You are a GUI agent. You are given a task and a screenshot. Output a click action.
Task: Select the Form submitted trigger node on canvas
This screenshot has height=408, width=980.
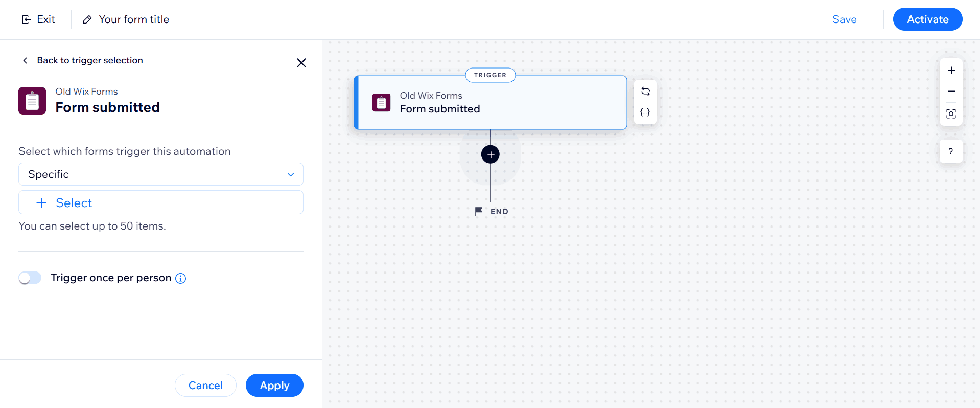point(491,102)
